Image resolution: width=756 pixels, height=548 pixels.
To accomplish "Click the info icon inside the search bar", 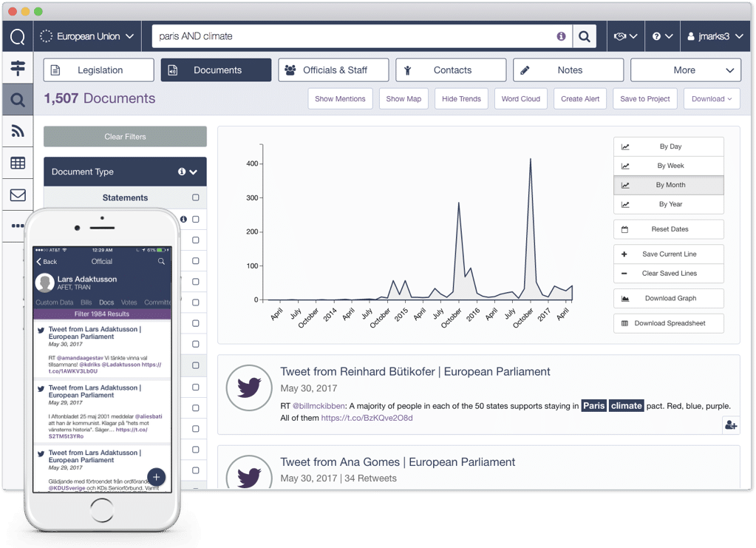I will click(561, 36).
